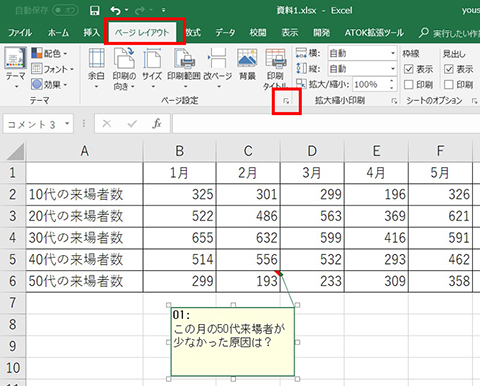Click the Undo arrow icon

click(x=115, y=11)
